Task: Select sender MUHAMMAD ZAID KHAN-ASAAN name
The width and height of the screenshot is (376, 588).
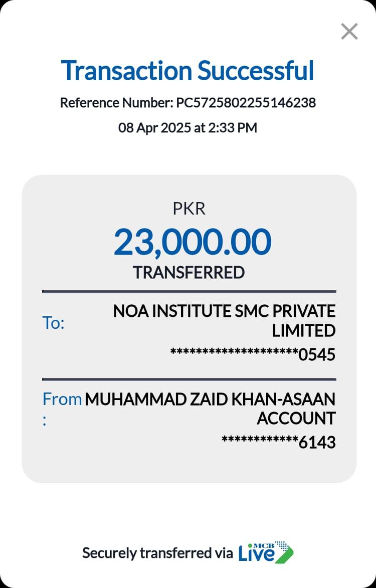Action: click(210, 400)
